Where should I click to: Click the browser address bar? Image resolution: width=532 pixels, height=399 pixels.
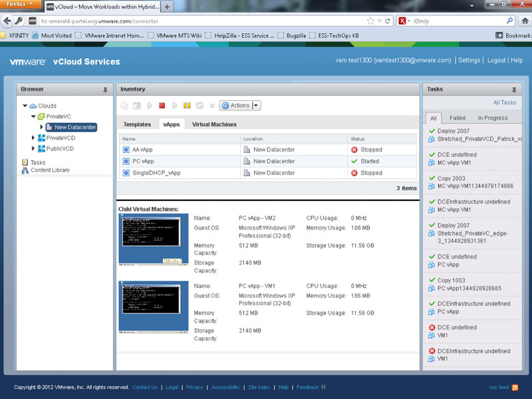[202, 21]
